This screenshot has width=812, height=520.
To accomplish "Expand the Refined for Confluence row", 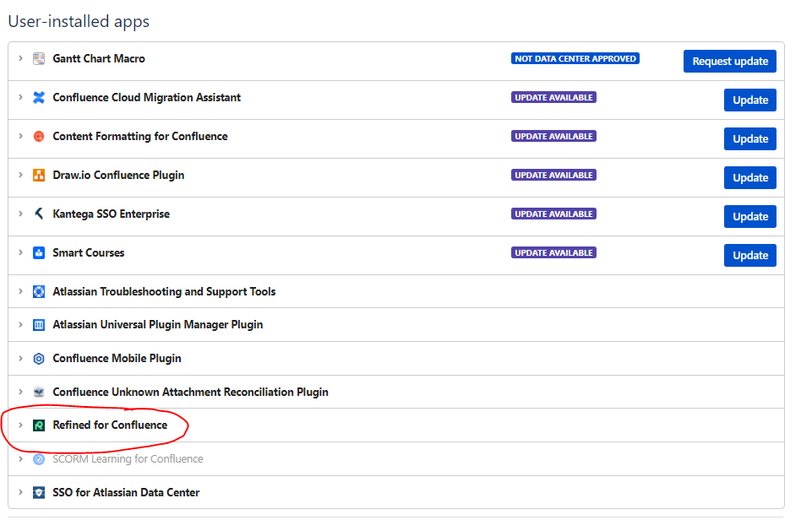I will (x=21, y=425).
